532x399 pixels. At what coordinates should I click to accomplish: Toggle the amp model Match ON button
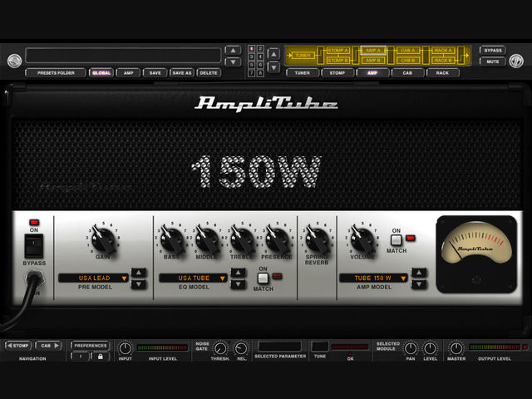pyautogui.click(x=396, y=240)
